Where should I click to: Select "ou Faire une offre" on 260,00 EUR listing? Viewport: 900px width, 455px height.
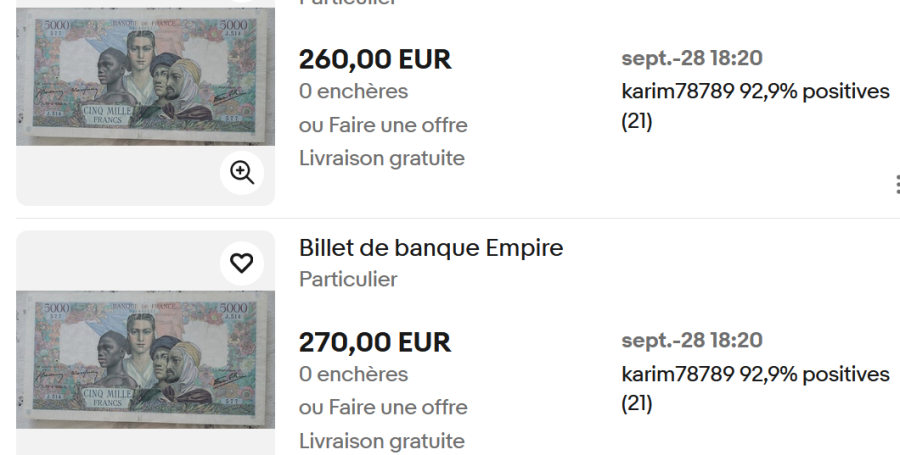click(x=383, y=125)
